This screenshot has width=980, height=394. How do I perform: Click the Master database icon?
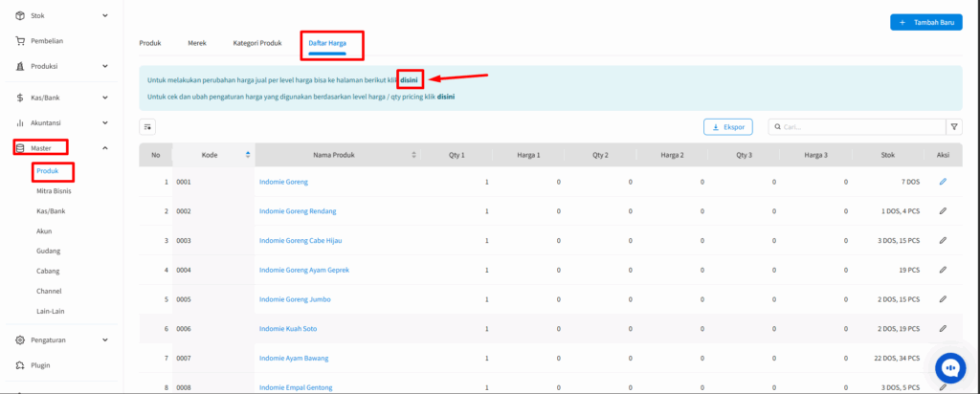(20, 148)
